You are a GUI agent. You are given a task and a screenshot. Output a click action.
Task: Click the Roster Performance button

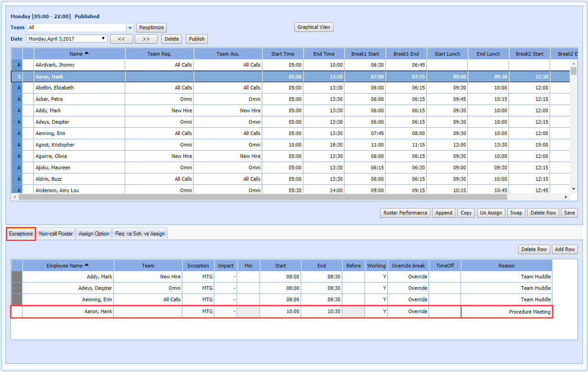405,213
